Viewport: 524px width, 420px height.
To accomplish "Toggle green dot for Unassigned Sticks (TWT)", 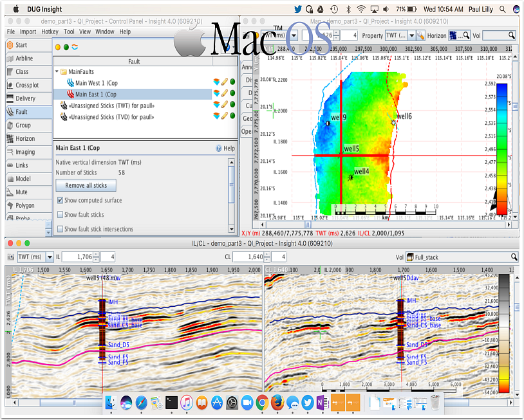I will 232,104.
